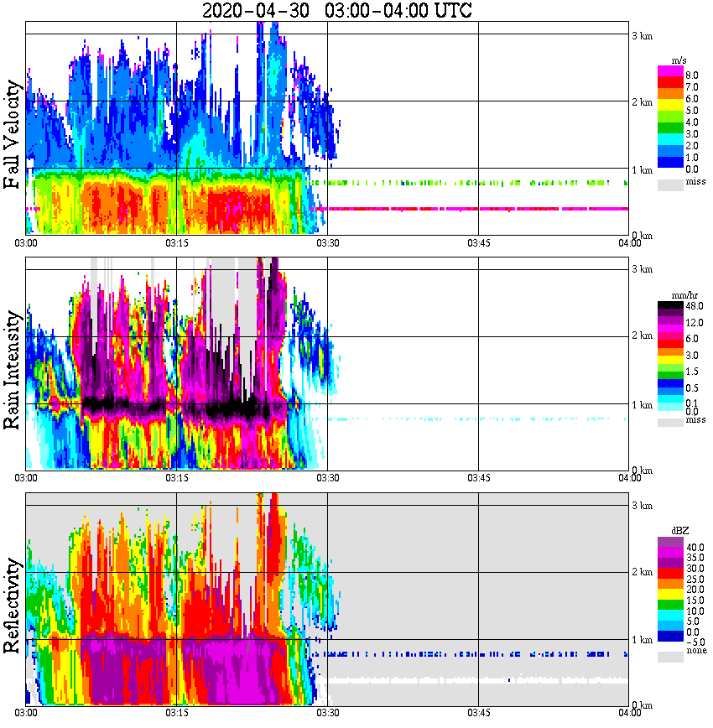Click the Reflectivity panel label

click(12, 606)
